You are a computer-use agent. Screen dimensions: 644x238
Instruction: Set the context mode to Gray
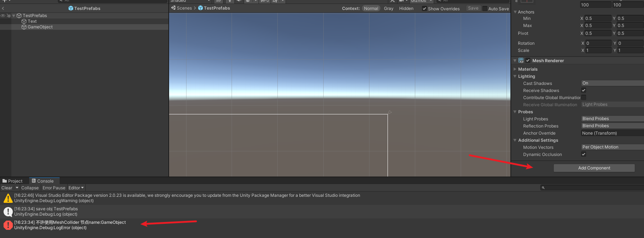(x=389, y=9)
